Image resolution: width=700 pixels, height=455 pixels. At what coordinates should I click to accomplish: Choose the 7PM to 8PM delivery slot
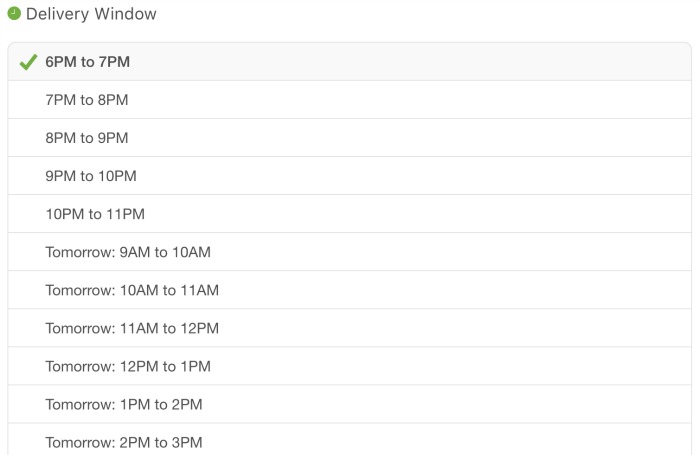pos(87,100)
